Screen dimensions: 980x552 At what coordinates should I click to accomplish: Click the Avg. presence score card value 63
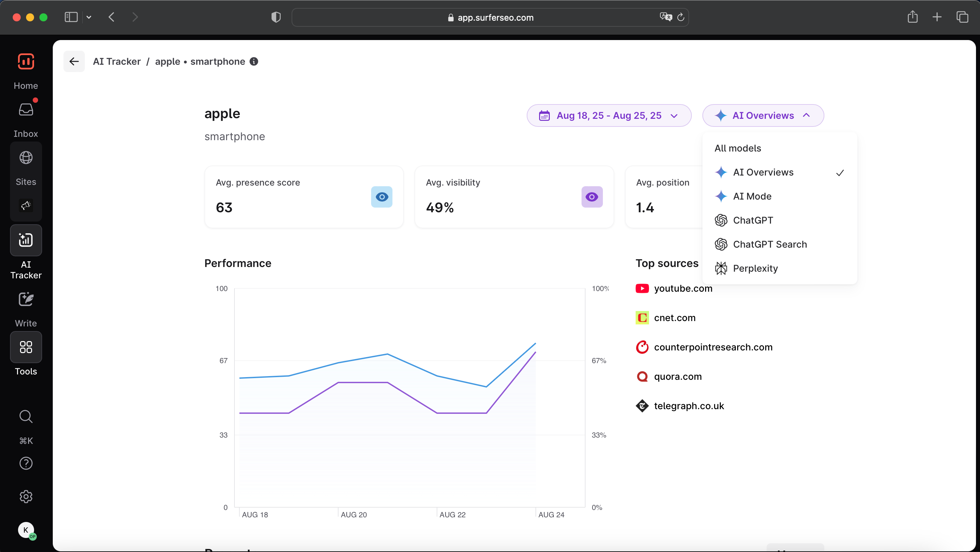point(224,208)
